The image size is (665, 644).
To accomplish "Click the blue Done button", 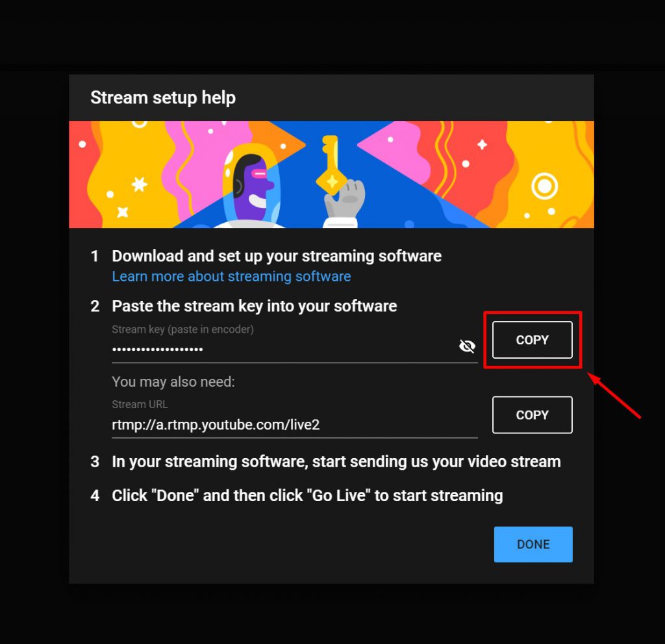I will 533,544.
